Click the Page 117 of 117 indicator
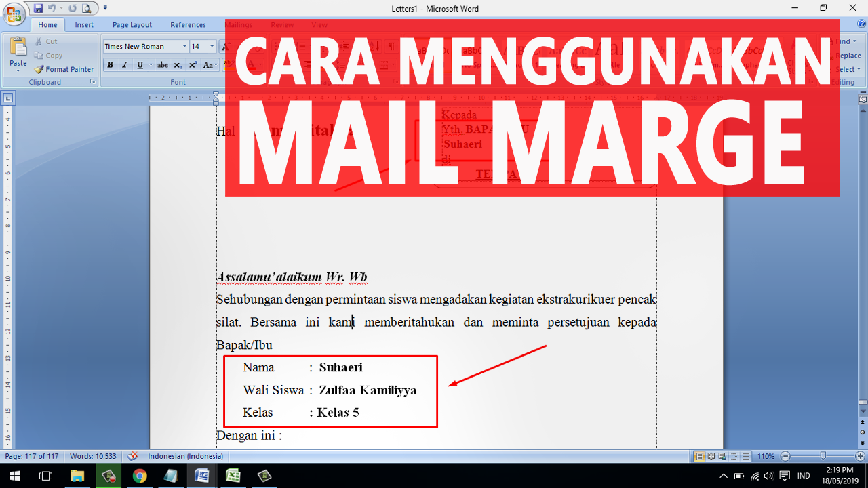 click(x=32, y=456)
